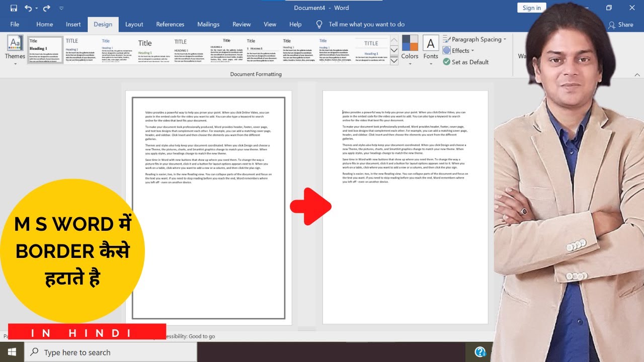Screen dimensions: 644x362
Task: Apply the fifth style set with uppercase TITLE
Action: (190, 50)
